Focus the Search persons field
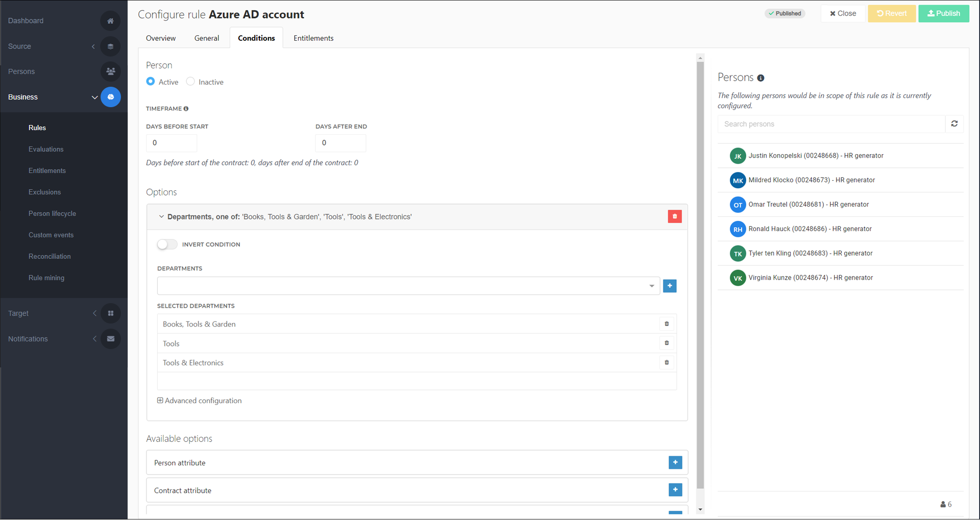The width and height of the screenshot is (980, 520). [x=831, y=124]
